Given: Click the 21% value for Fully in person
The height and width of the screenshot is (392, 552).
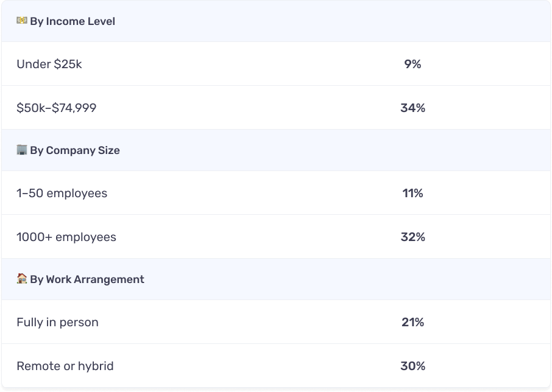Looking at the screenshot, I should click(x=412, y=322).
